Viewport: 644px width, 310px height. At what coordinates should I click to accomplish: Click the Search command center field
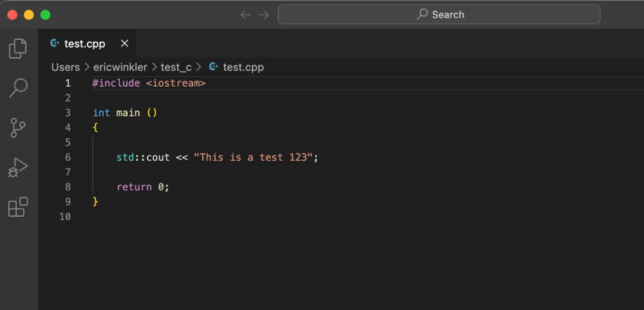tap(439, 15)
